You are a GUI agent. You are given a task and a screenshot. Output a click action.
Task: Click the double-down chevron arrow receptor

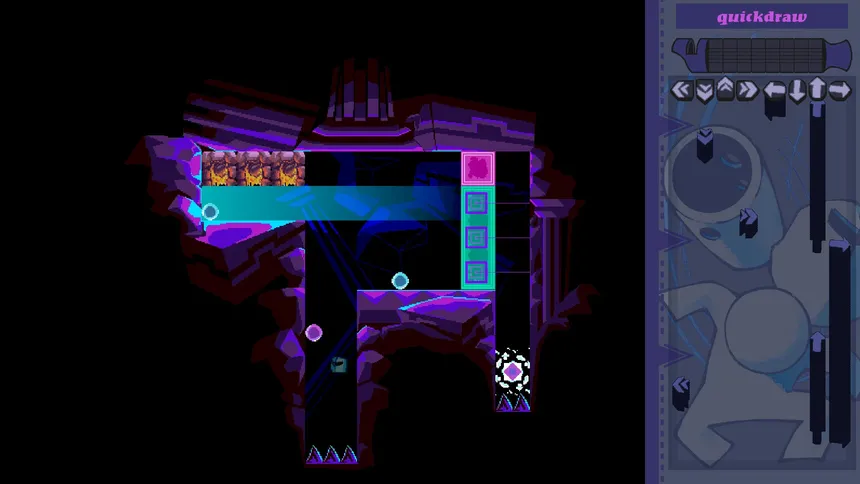point(704,91)
